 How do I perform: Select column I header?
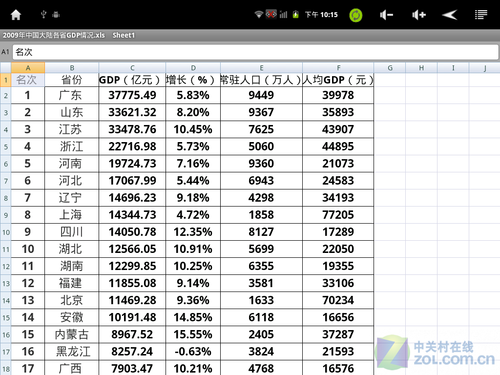453,68
